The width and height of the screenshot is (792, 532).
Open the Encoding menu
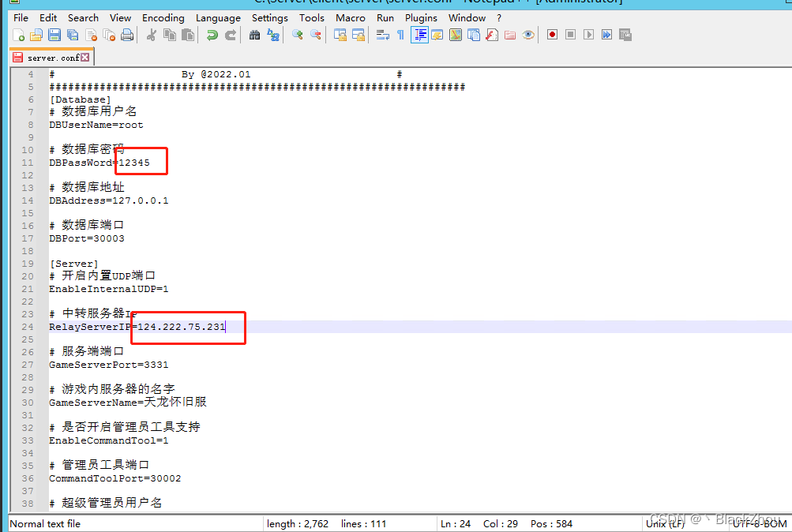(163, 17)
